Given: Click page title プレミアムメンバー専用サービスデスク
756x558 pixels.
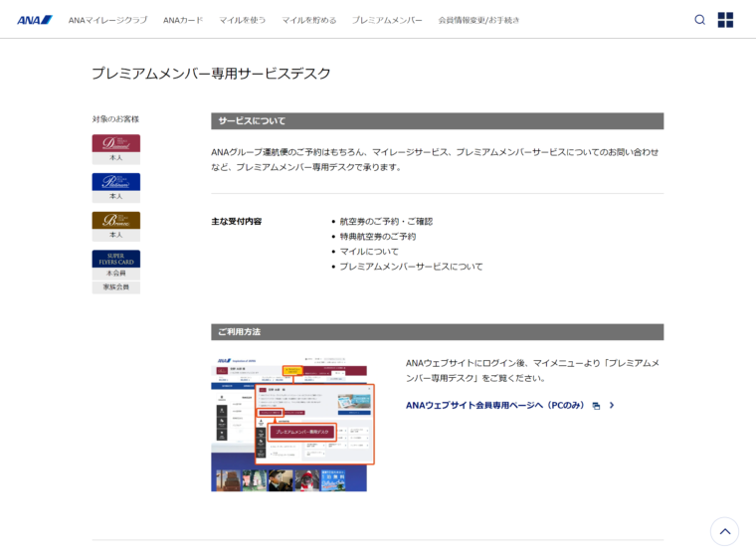Looking at the screenshot, I should pyautogui.click(x=211, y=74).
